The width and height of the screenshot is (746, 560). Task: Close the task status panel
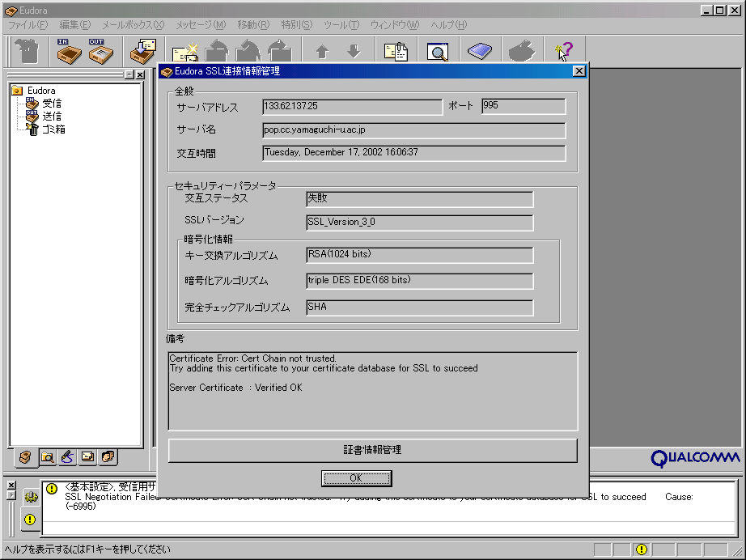[12, 485]
